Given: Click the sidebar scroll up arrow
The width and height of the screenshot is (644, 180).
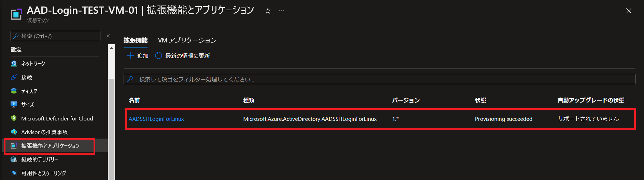Looking at the screenshot, I should coord(111,48).
